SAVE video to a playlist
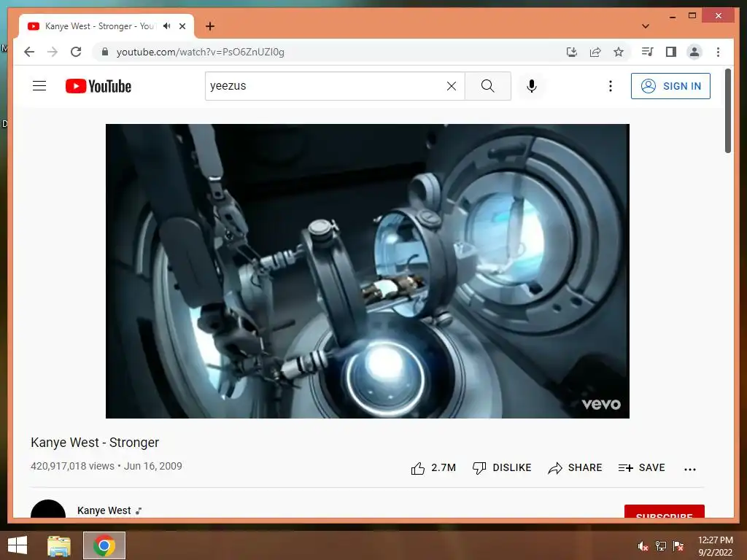747x560 pixels. pyautogui.click(x=641, y=468)
